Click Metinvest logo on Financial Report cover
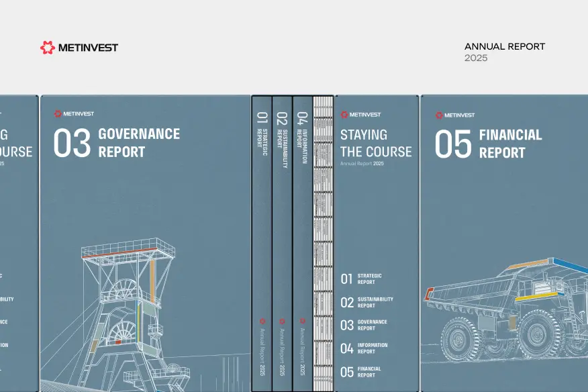The image size is (588, 392). coord(455,115)
